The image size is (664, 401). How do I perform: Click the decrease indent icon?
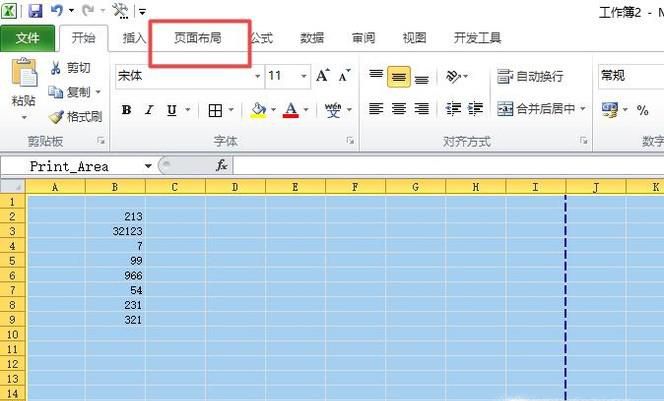coord(453,109)
